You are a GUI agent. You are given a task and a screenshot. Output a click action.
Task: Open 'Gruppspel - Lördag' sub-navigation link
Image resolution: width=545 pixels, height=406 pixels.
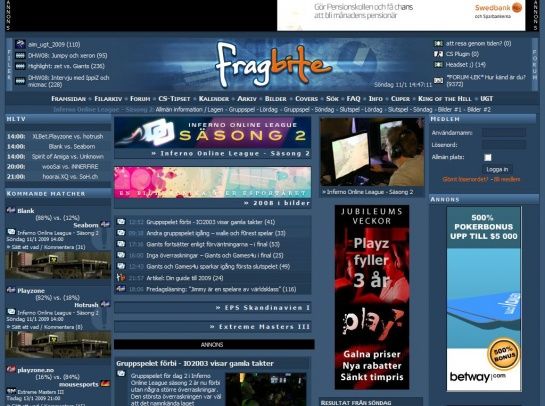point(253,109)
